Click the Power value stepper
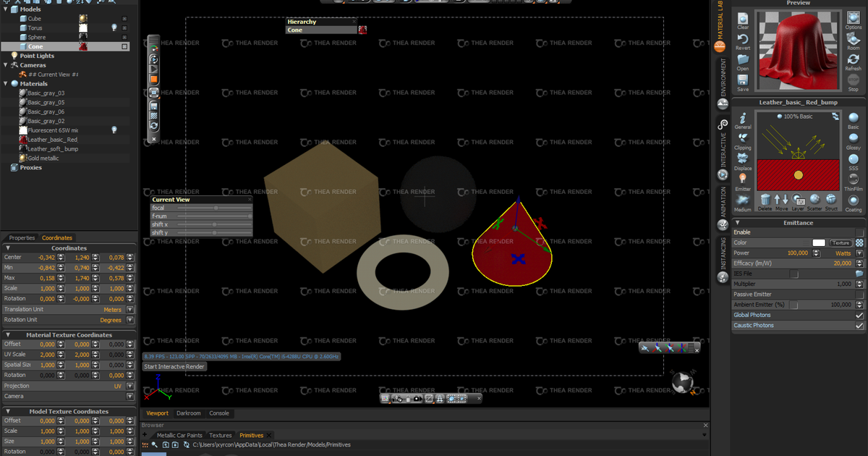868x456 pixels. pos(817,253)
